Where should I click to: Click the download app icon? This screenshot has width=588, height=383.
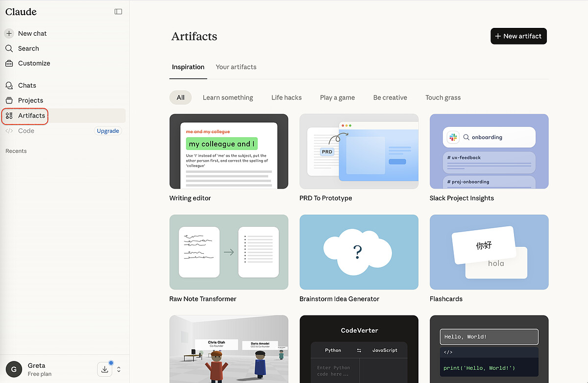pos(105,369)
